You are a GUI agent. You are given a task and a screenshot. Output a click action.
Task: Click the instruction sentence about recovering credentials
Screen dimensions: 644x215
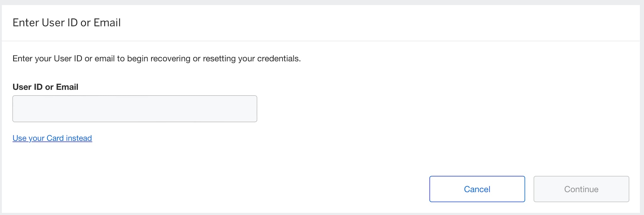(x=156, y=59)
